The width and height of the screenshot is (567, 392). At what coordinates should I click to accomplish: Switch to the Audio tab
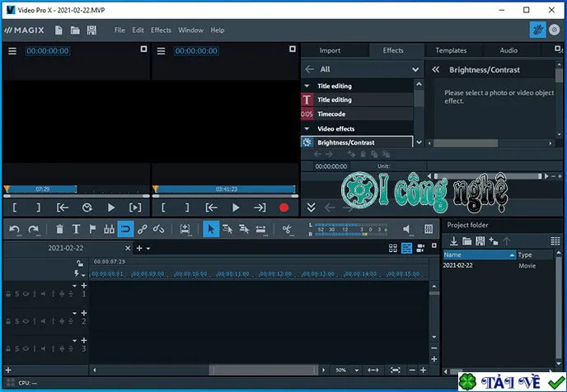click(x=508, y=50)
